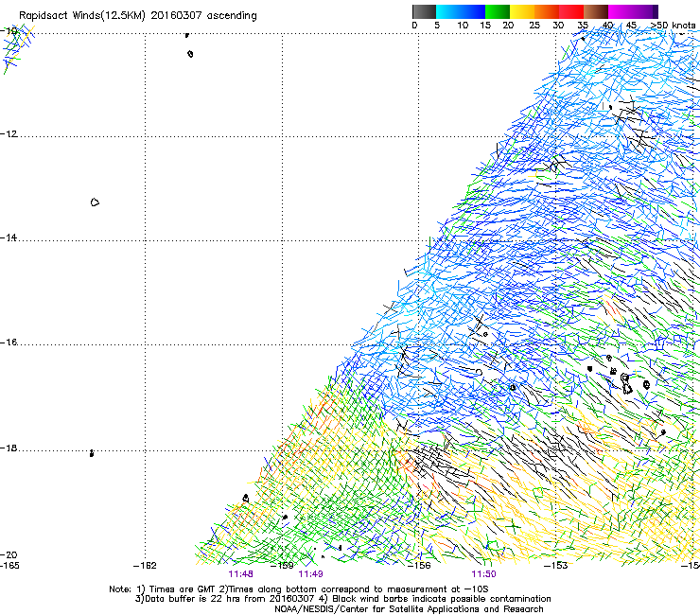This screenshot has width=700, height=615.
Task: Click the '45' legend scale number
Action: 631,26
